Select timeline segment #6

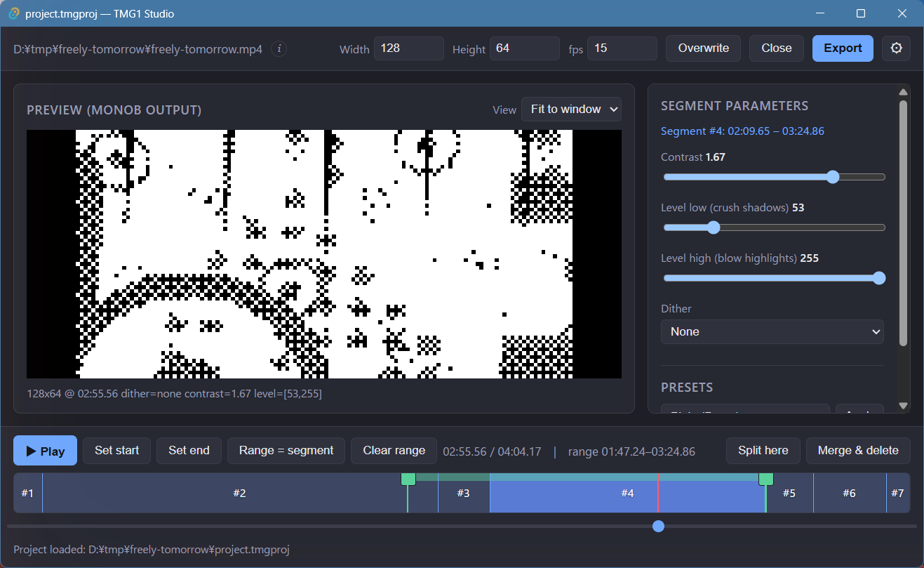point(850,493)
